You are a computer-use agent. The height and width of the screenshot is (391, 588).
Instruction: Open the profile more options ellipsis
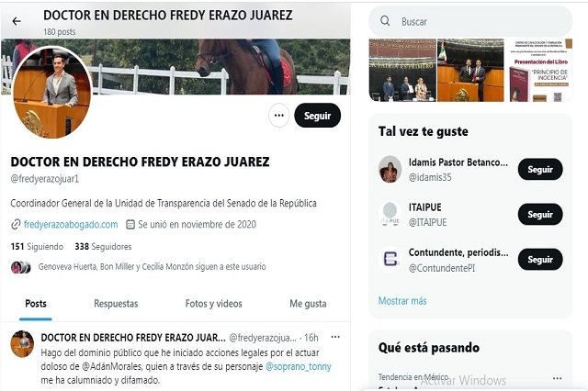[x=279, y=116]
